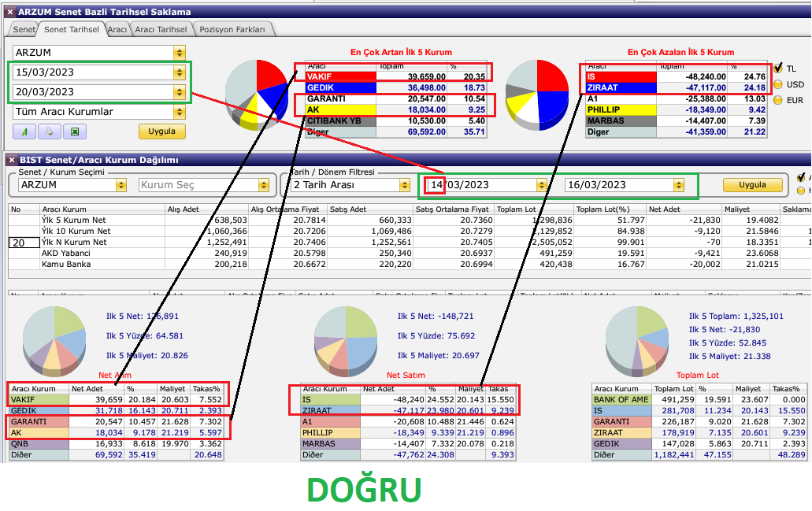Click gray CITIBANK YB cell
This screenshot has height=511, width=812.
[341, 120]
